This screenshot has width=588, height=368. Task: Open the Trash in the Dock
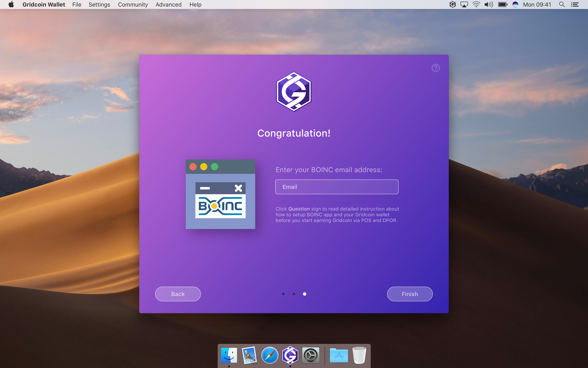click(x=359, y=355)
